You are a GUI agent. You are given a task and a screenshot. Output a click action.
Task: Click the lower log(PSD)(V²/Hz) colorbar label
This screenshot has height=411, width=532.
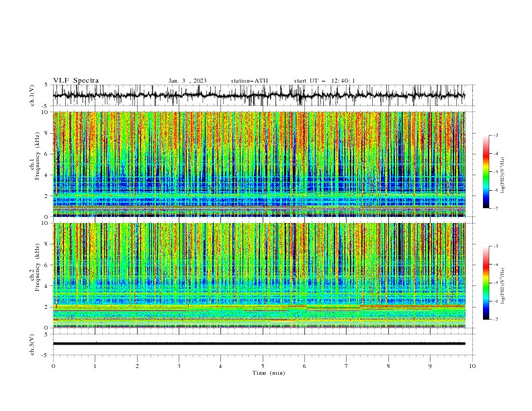[x=503, y=285]
